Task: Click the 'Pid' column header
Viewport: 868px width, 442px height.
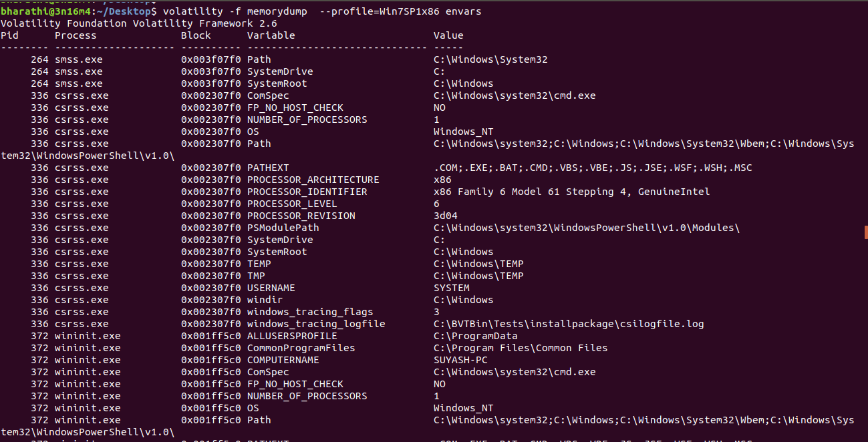Action: click(9, 35)
